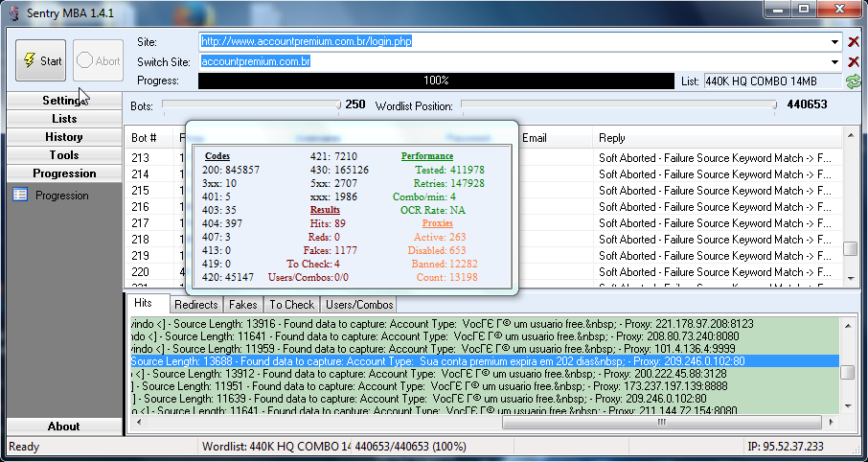
Task: Click the Fakes: 1177 value in stats popup
Action: click(x=330, y=250)
